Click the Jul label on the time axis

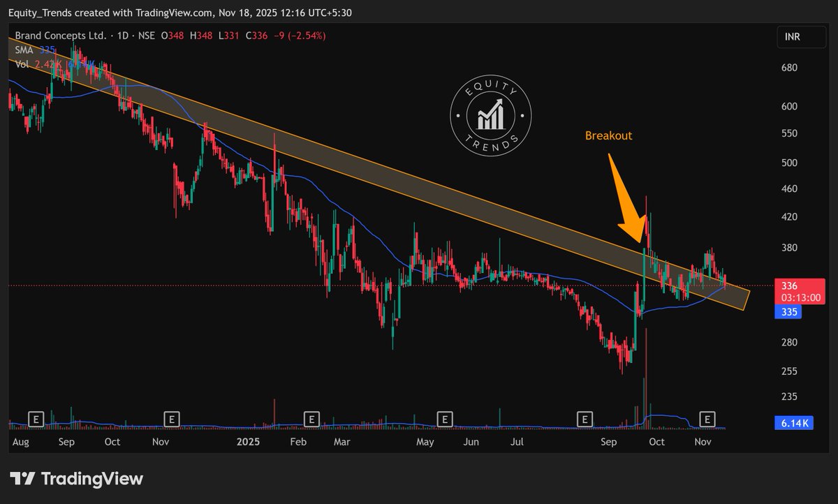[517, 442]
